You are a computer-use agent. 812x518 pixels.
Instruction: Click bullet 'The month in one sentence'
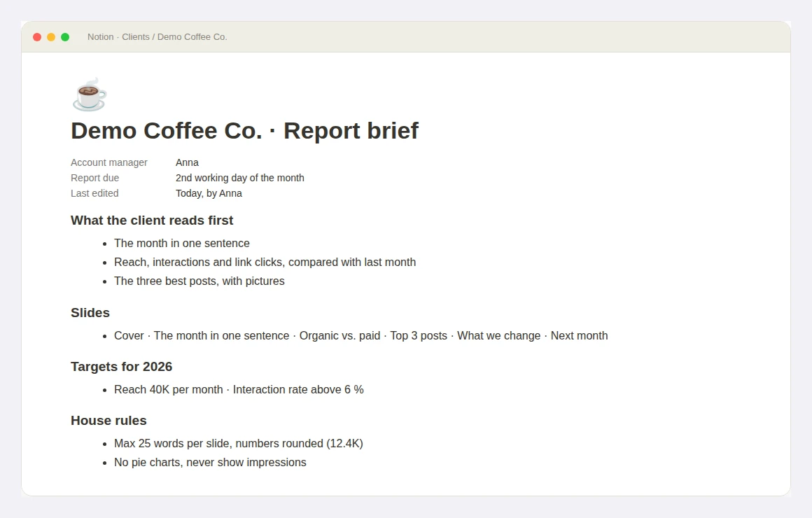point(182,244)
